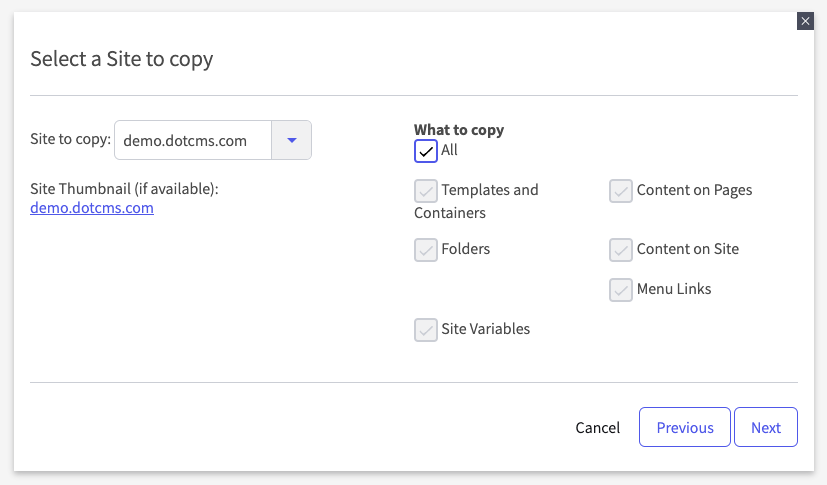This screenshot has height=485, width=827.
Task: Toggle the Content on Pages checkbox
Action: pos(621,191)
